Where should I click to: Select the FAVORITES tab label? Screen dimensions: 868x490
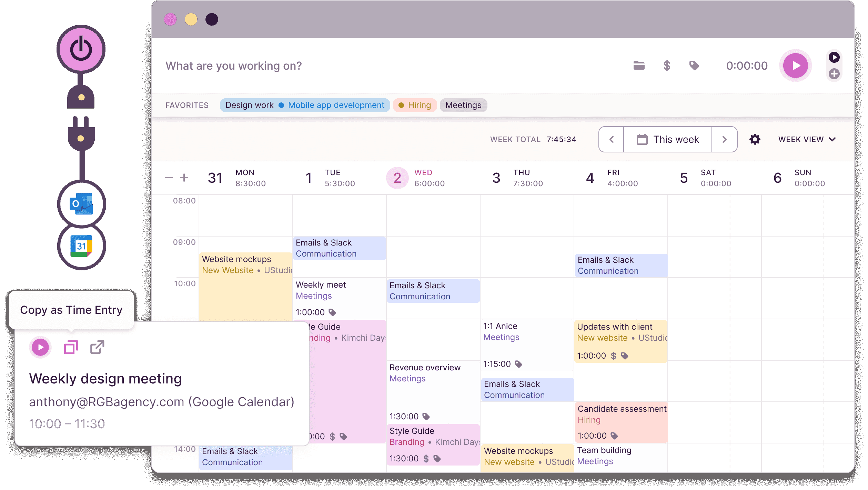click(187, 105)
